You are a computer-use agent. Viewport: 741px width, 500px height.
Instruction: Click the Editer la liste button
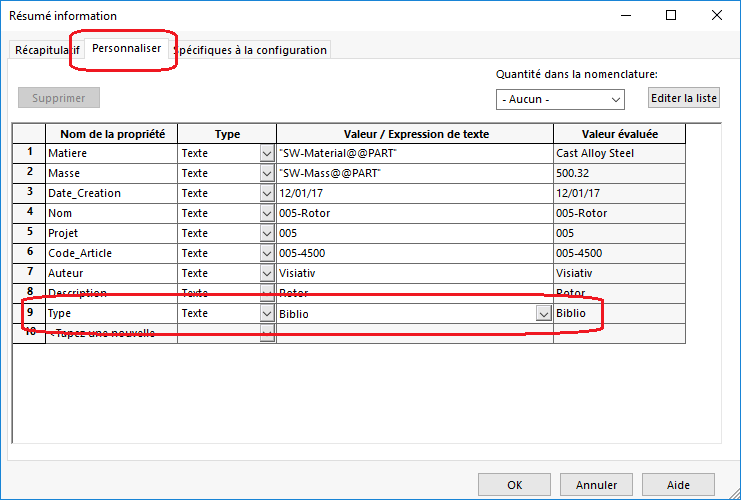684,98
